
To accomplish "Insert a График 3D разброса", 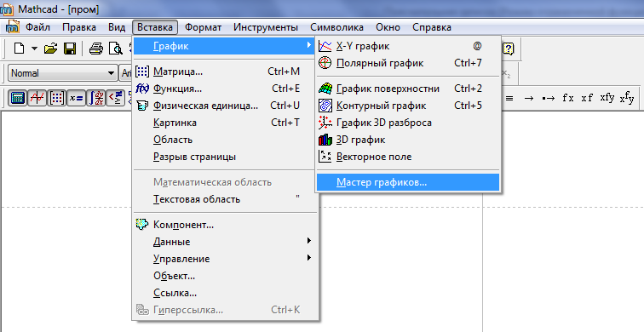I will pos(408,123).
